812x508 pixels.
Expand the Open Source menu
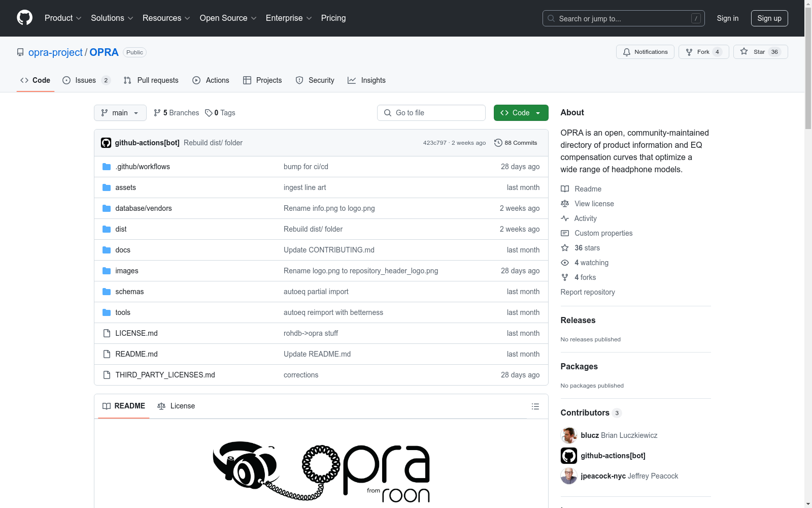[228, 18]
